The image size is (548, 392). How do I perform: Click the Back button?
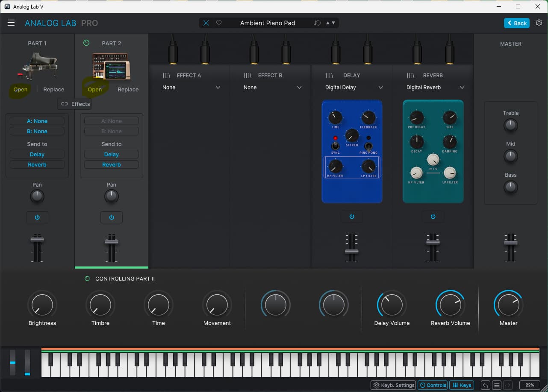pos(516,23)
